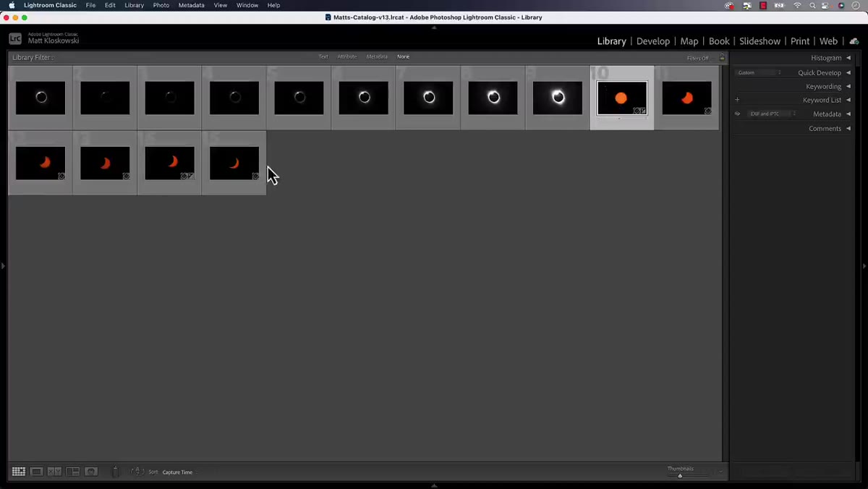Open the Custom preset dropdown in Quick Develop
Screen dimensions: 868x489
click(759, 72)
